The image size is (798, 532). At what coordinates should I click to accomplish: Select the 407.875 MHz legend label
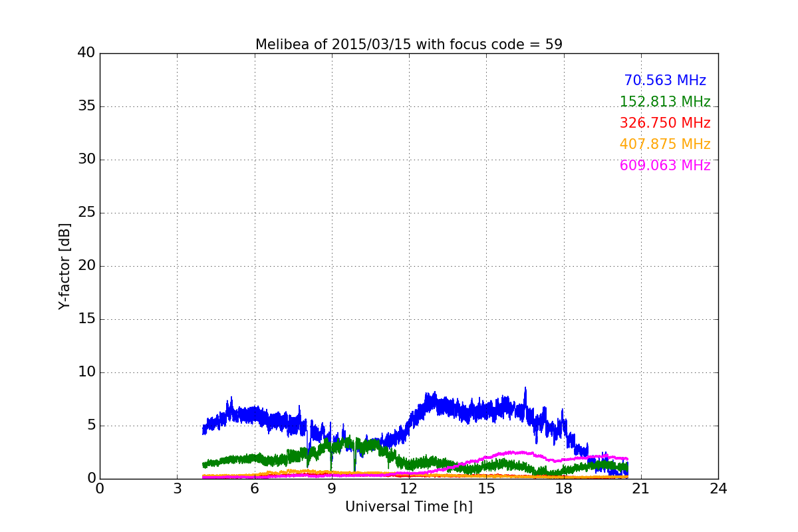665,144
